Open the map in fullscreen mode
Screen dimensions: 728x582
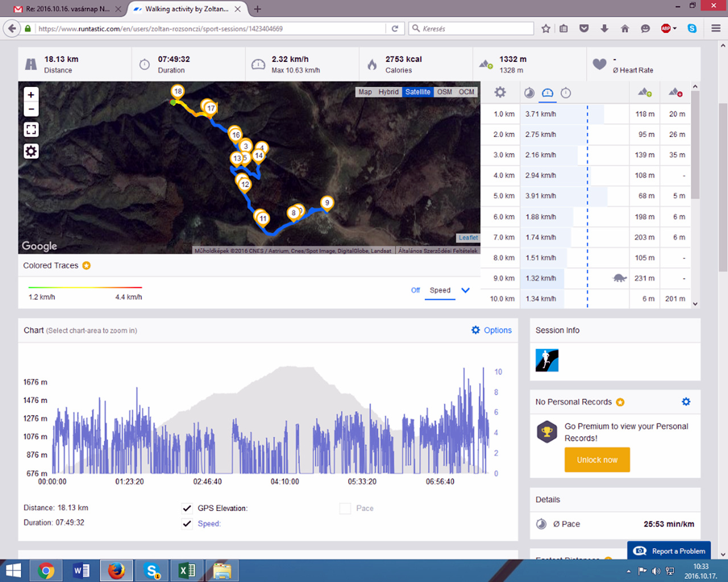(x=31, y=130)
